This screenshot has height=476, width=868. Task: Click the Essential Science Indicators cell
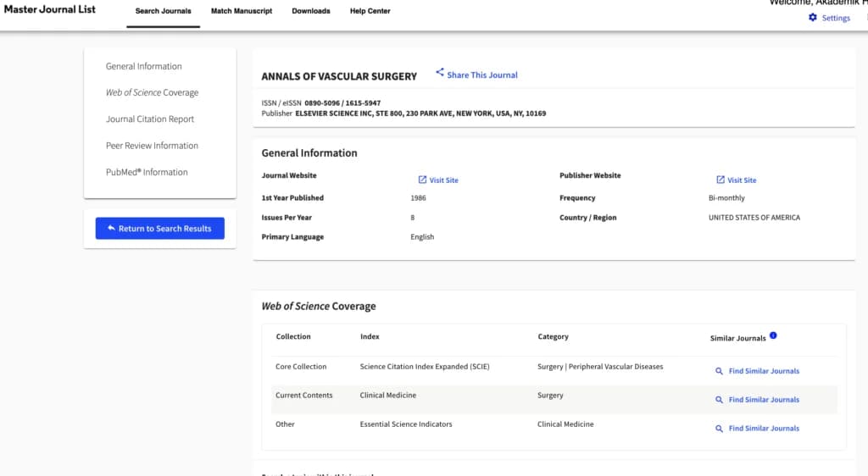(x=406, y=424)
